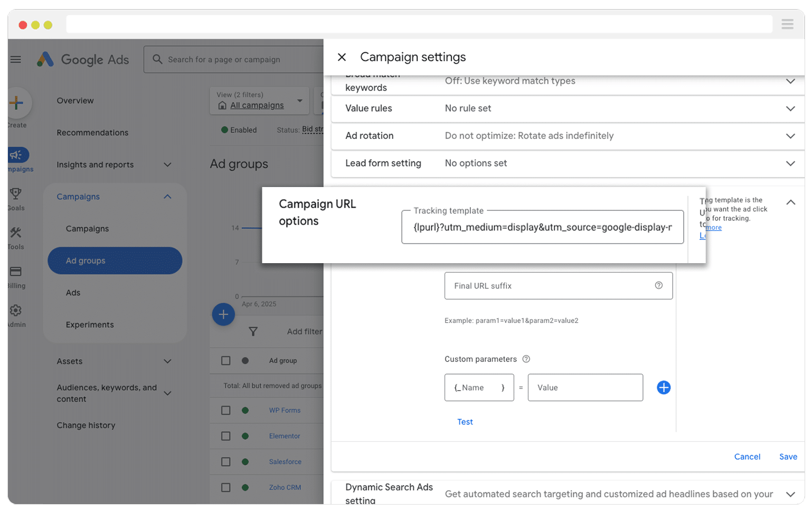This screenshot has height=512, width=812.
Task: Click the Enabled status filter chip
Action: pos(239,129)
